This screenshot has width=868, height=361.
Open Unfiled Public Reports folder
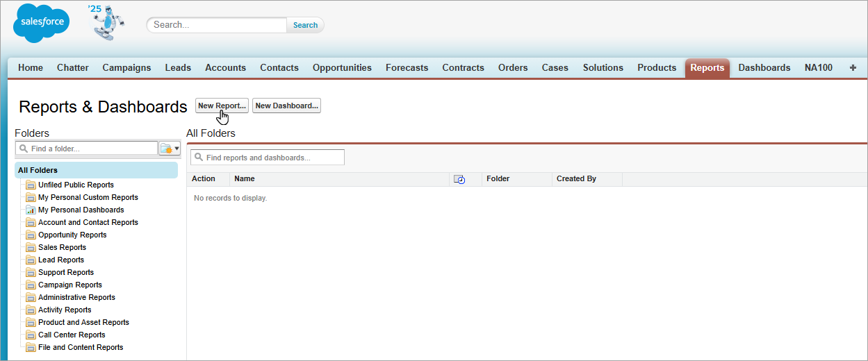pyautogui.click(x=76, y=185)
